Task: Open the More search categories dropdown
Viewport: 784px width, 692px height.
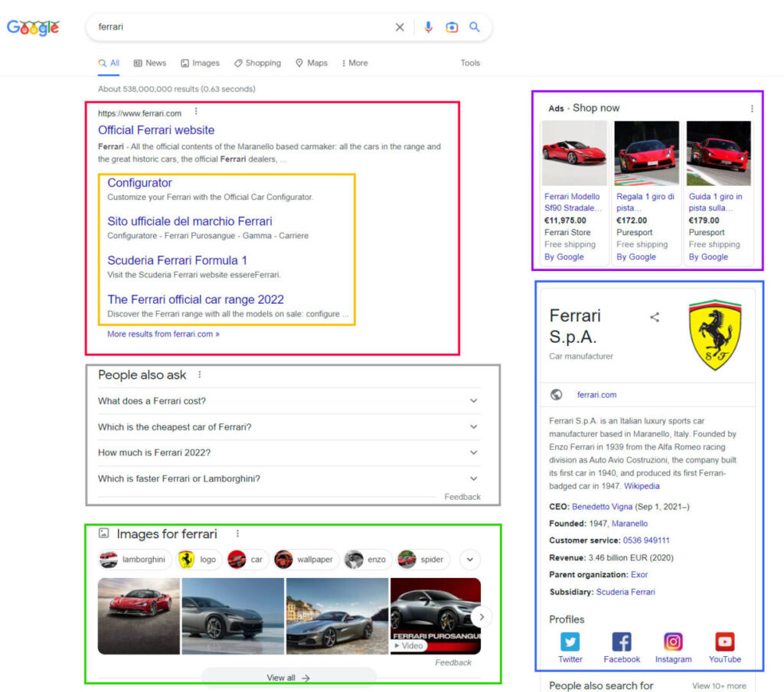Action: tap(354, 63)
